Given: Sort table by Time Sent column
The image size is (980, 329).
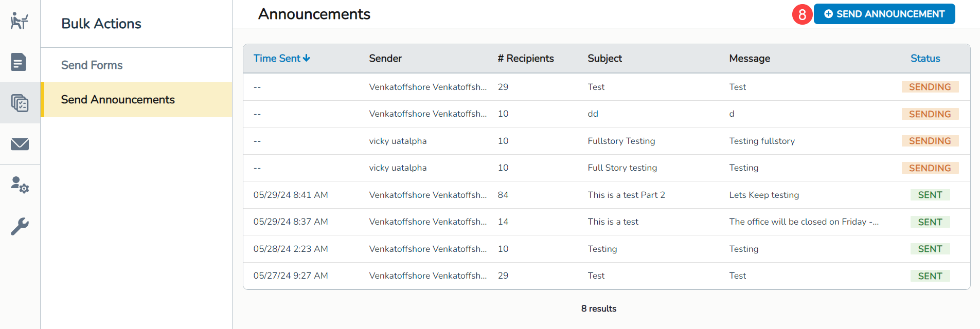Looking at the screenshot, I should [x=277, y=58].
